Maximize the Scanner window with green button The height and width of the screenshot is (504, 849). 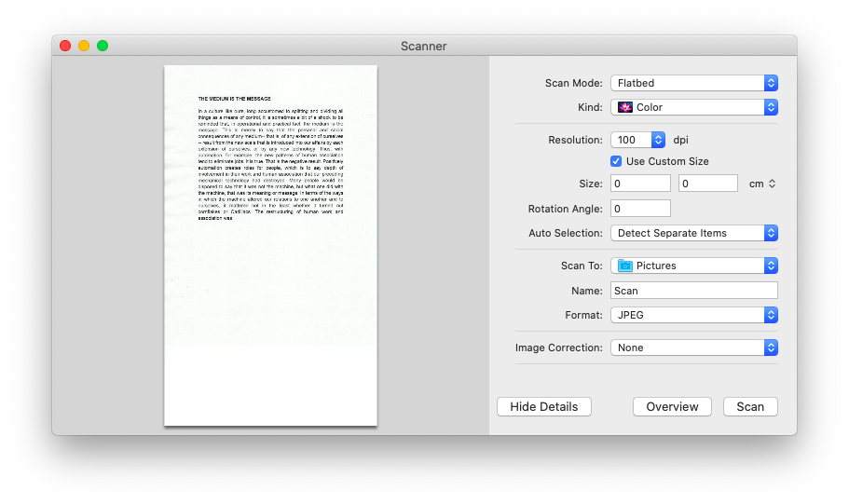(x=103, y=46)
